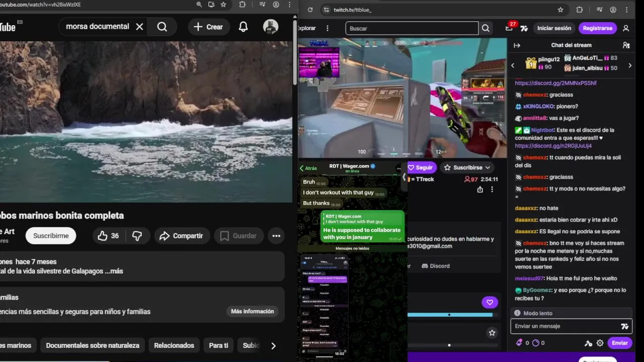The image size is (644, 362).
Task: Click the Bits icon in Twitch top bar
Action: tap(524, 28)
